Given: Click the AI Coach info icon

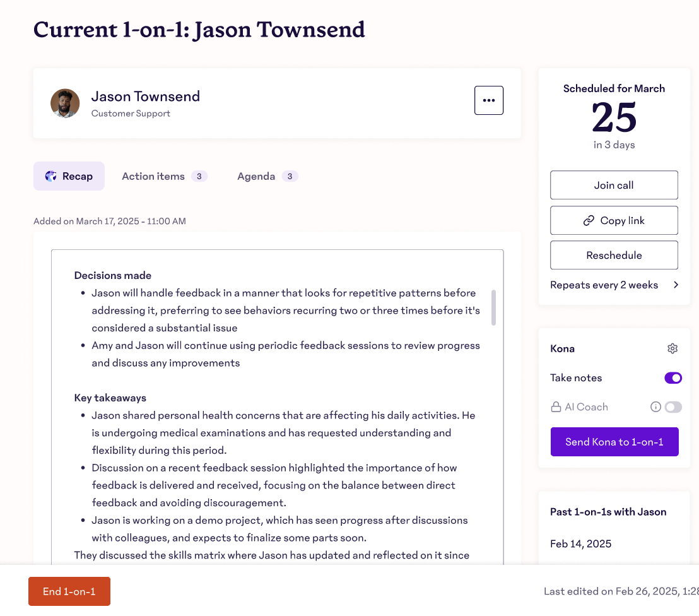Looking at the screenshot, I should point(655,407).
